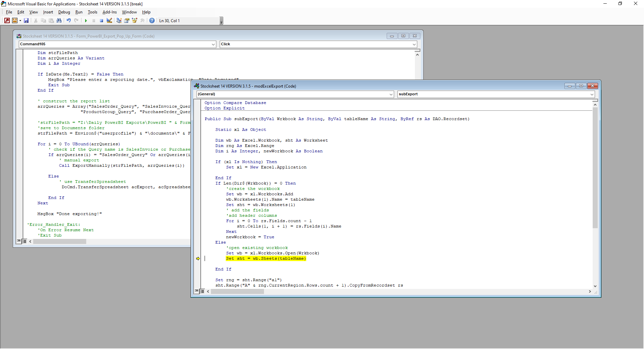Open the Insert Module dropdown arrow
This screenshot has width=644, height=349.
tap(20, 20)
